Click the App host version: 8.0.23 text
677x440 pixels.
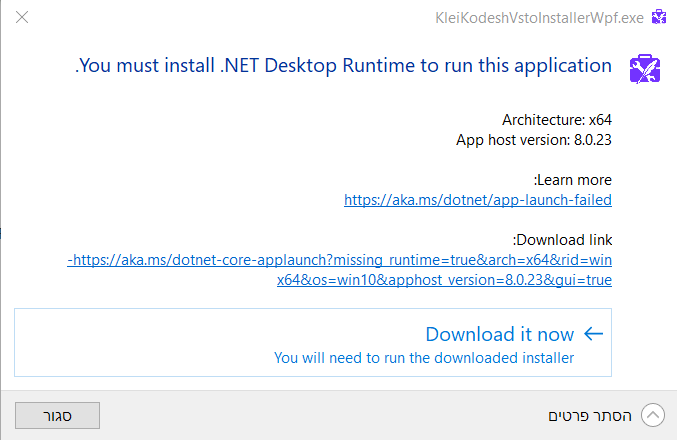(533, 139)
